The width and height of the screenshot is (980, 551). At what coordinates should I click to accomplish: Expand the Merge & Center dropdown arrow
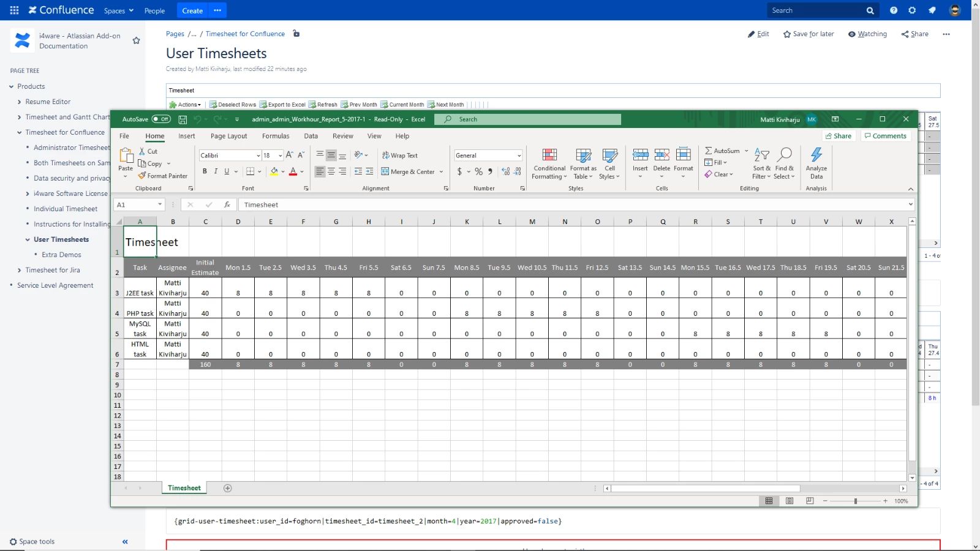coord(441,171)
